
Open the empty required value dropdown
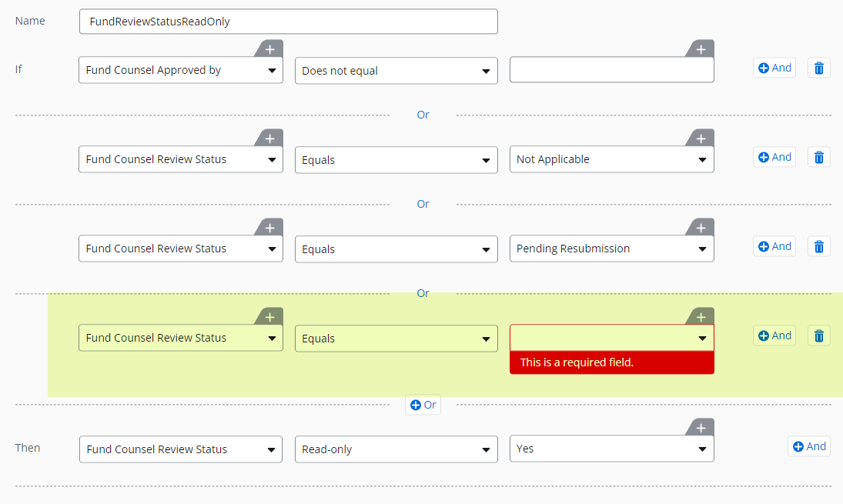click(x=612, y=338)
